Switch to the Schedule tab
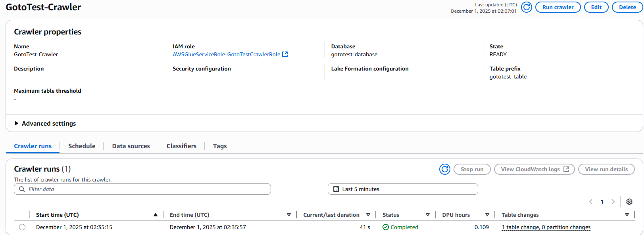The height and width of the screenshot is (235, 644). [82, 146]
